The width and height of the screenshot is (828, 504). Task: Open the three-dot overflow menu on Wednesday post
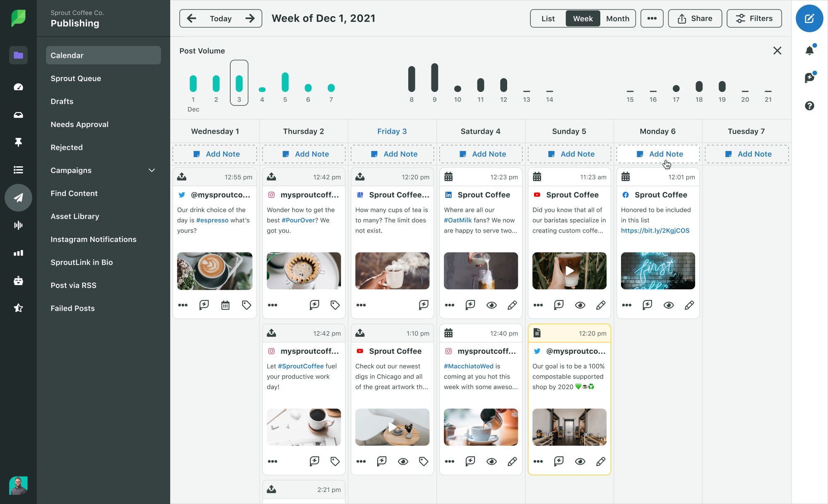click(183, 305)
